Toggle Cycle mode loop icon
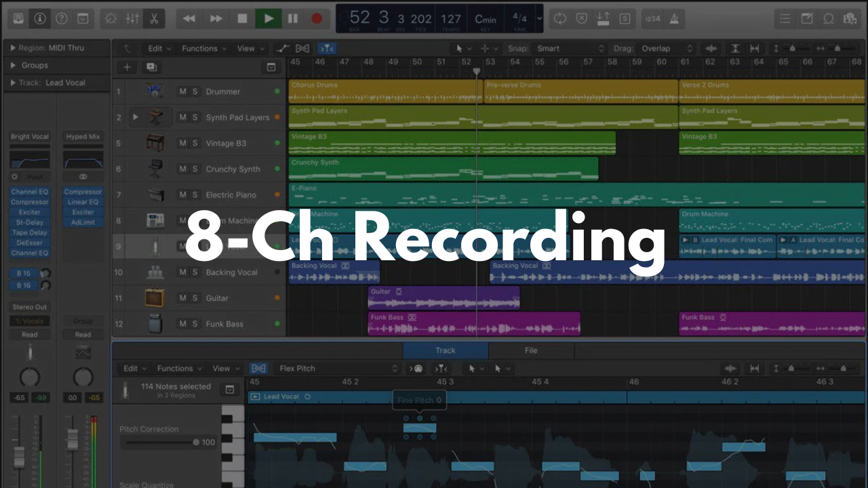This screenshot has height=488, width=868. pos(559,18)
